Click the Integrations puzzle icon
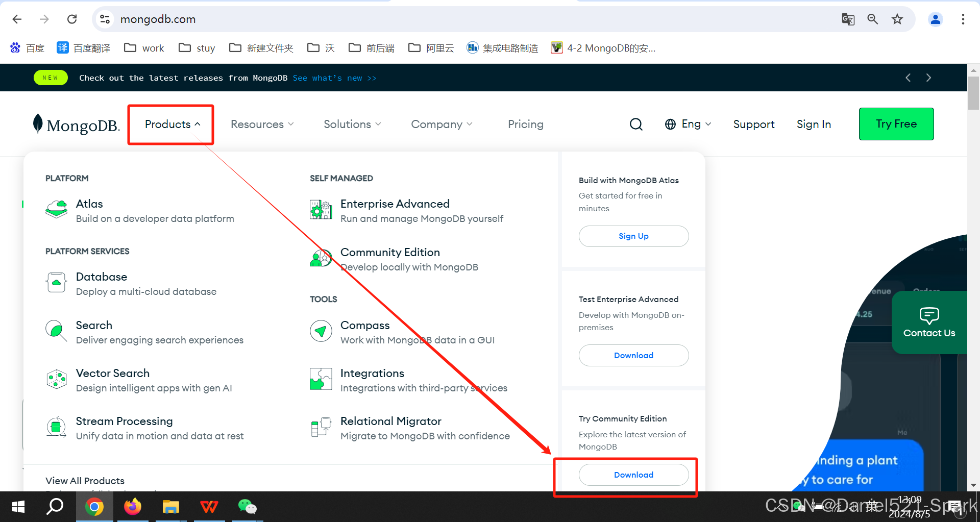The width and height of the screenshot is (980, 522). pos(321,379)
